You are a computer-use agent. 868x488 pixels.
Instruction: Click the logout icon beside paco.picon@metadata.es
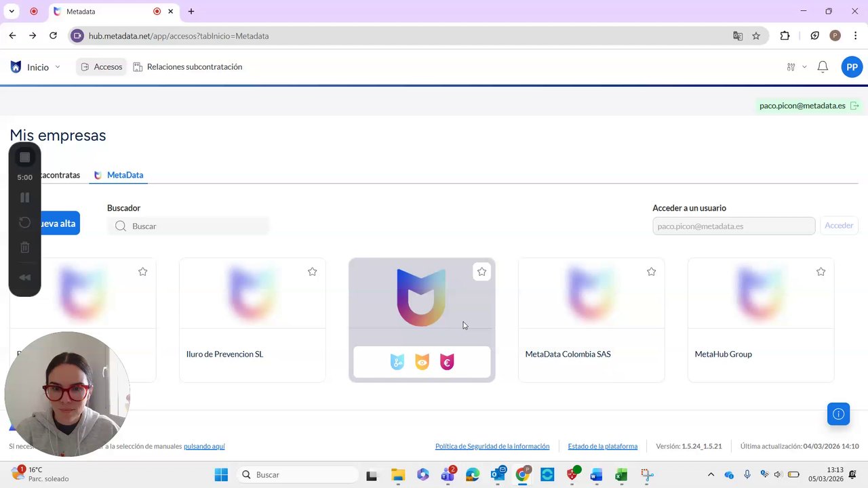pyautogui.click(x=854, y=106)
